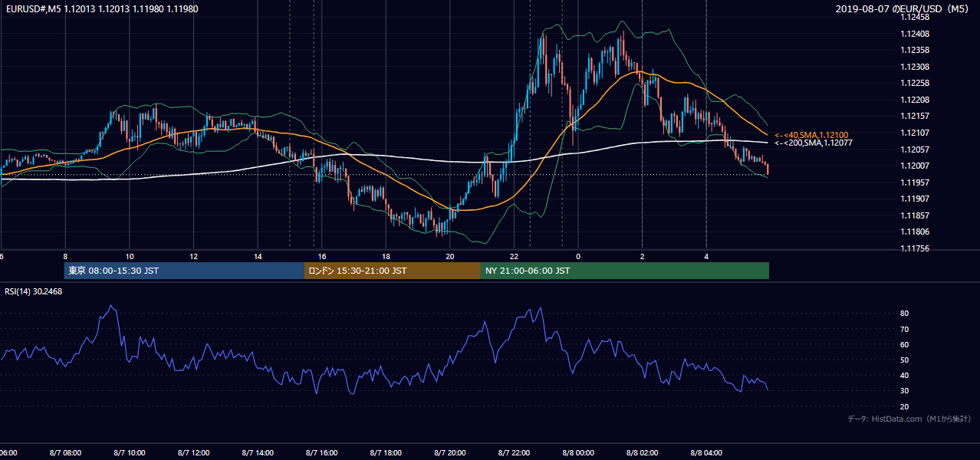Click hour tick 12 under price chart
This screenshot has width=980, height=460.
[x=194, y=257]
